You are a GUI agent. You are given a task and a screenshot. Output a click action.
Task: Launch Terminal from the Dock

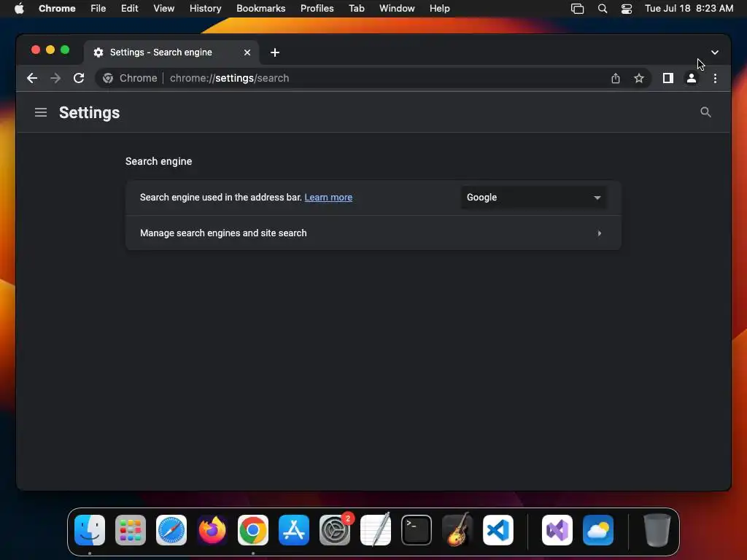click(x=417, y=530)
